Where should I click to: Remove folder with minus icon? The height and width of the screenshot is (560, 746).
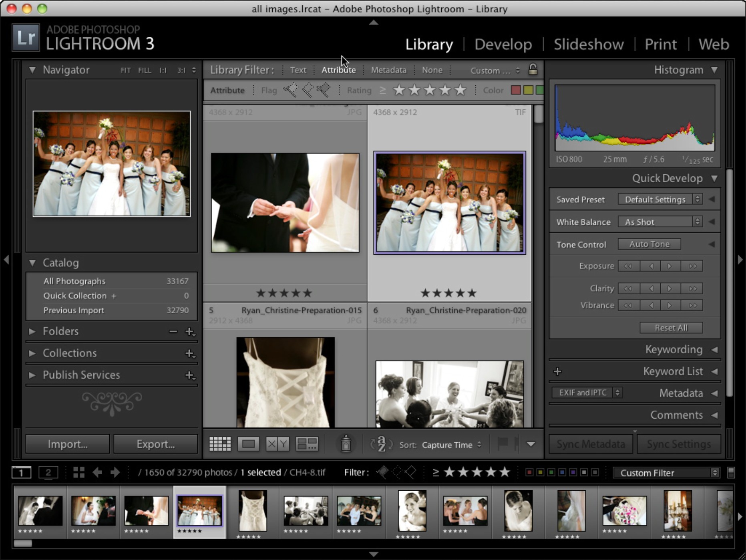[173, 331]
